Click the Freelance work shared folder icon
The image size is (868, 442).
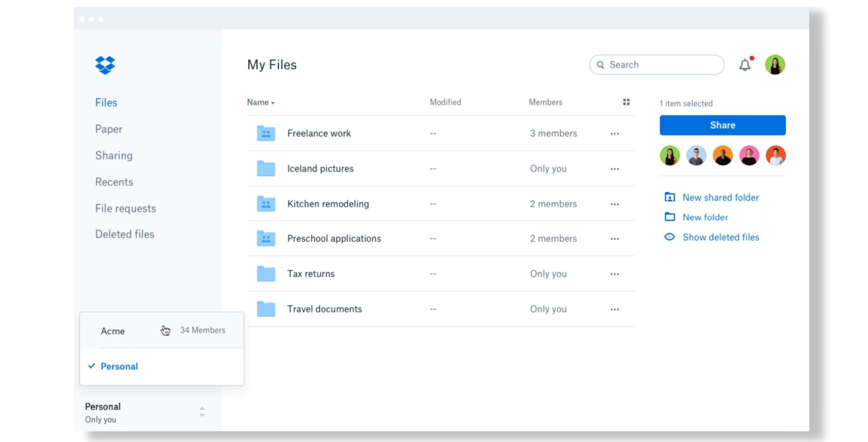pyautogui.click(x=266, y=133)
